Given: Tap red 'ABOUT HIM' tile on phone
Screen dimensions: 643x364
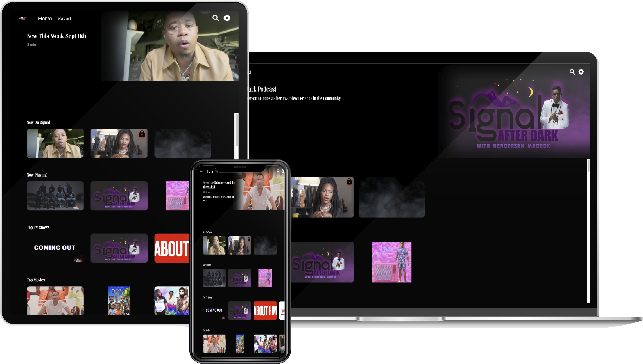Looking at the screenshot, I should click(x=265, y=311).
